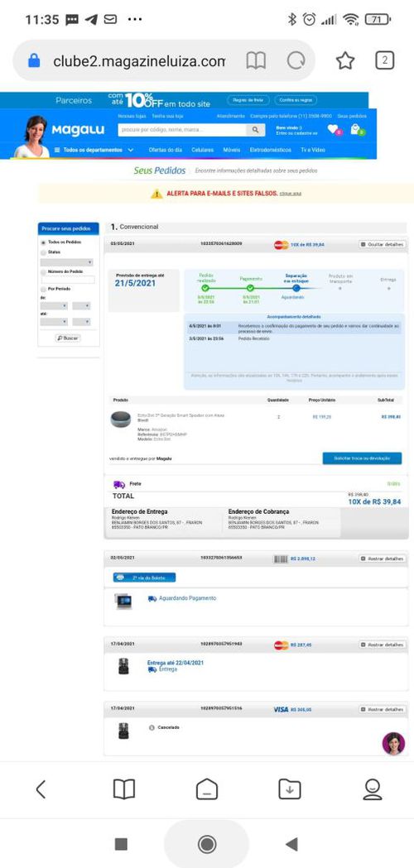The image size is (414, 868).
Task: Click the Solicitar troca ou devolução button
Action: pos(362,458)
